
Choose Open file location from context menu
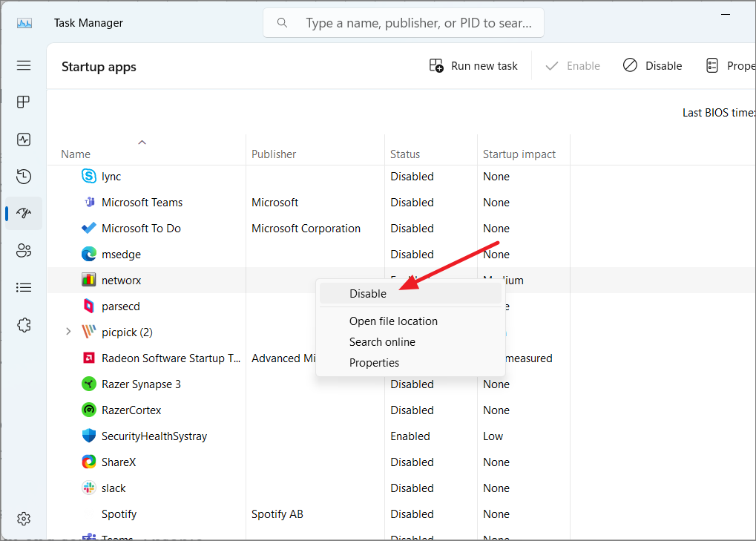[x=394, y=321]
